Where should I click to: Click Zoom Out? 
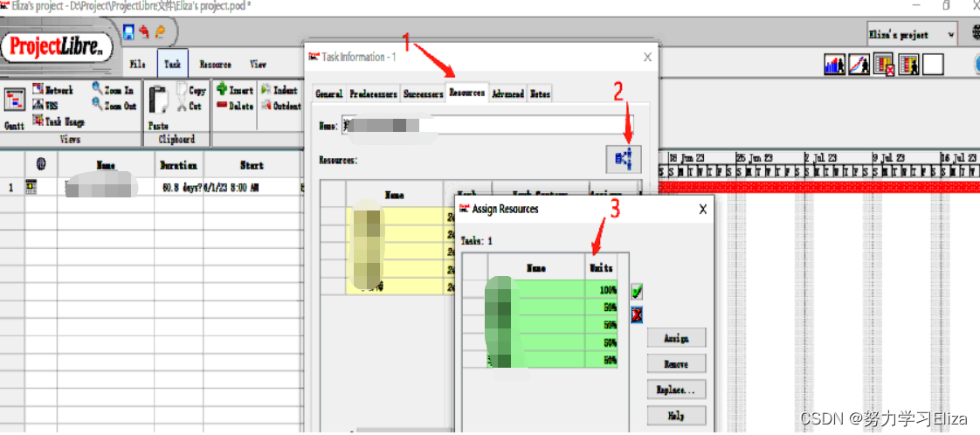(114, 106)
